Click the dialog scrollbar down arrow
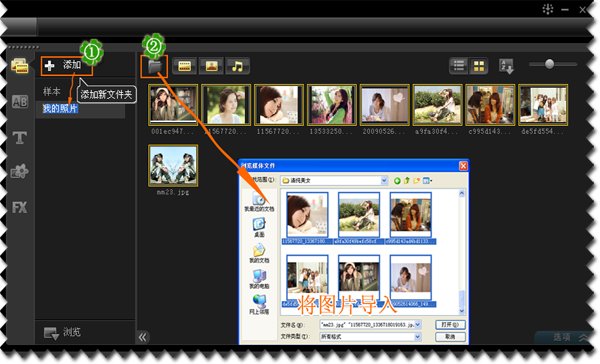 (x=461, y=311)
